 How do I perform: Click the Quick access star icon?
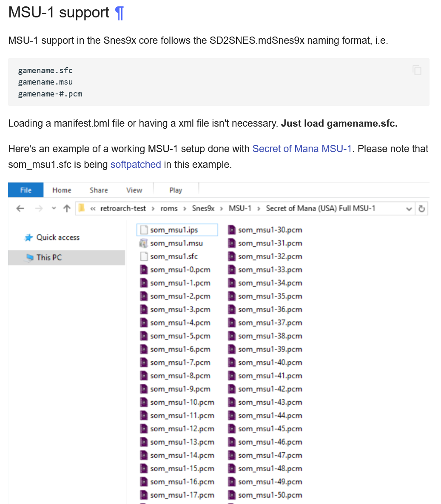(28, 238)
